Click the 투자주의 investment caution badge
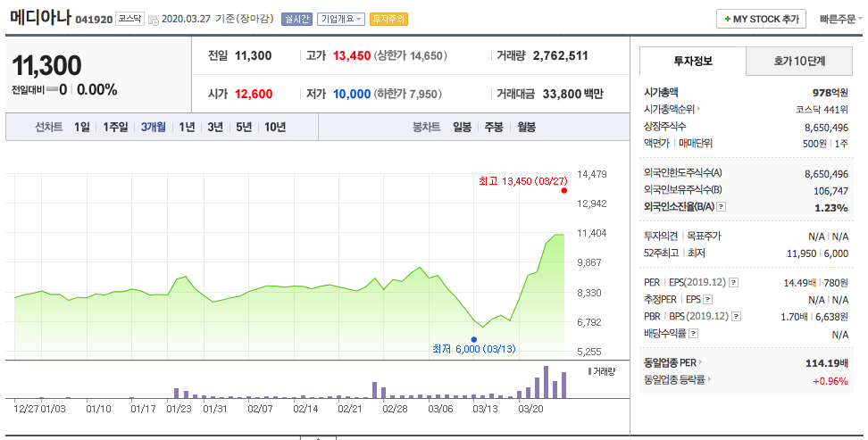The width and height of the screenshot is (868, 440). 388,19
